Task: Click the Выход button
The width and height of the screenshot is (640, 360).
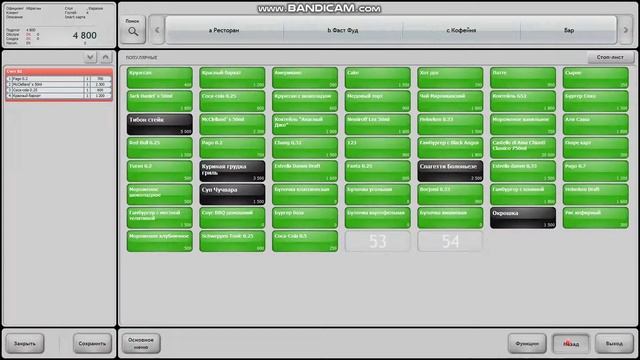Action: pos(614,344)
